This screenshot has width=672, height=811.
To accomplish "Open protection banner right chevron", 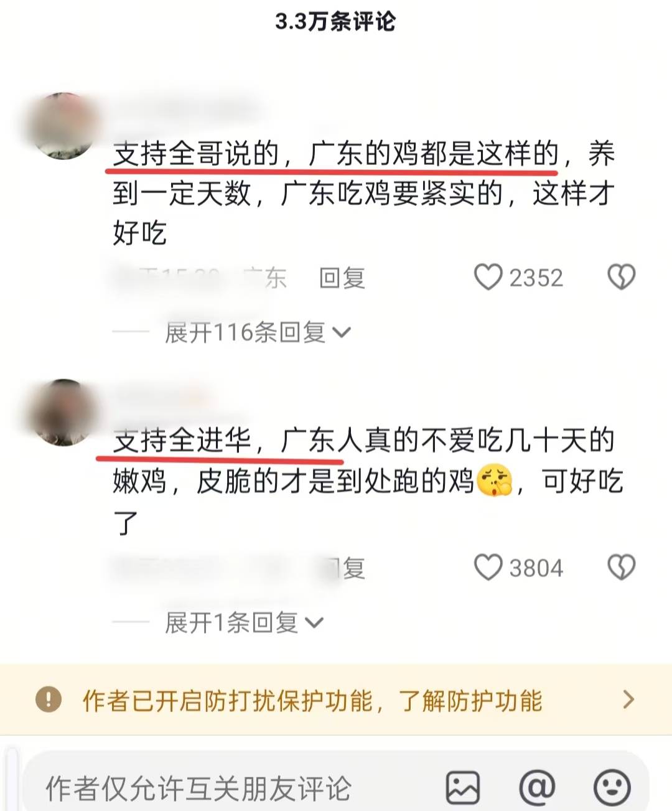I will tap(628, 700).
